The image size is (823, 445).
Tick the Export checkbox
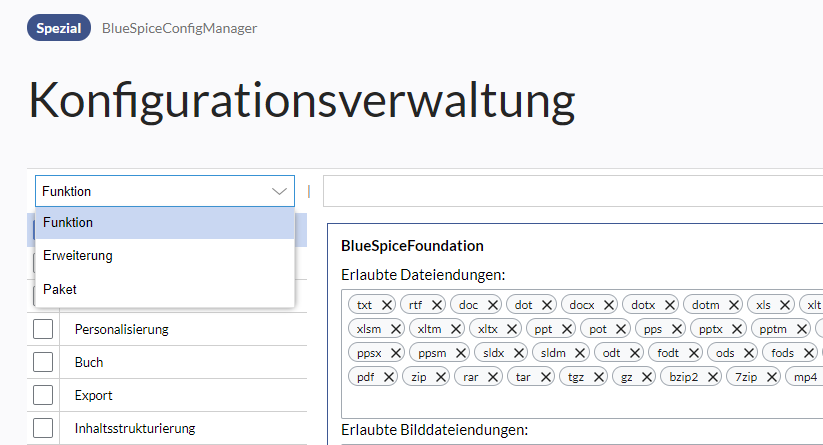[x=43, y=395]
